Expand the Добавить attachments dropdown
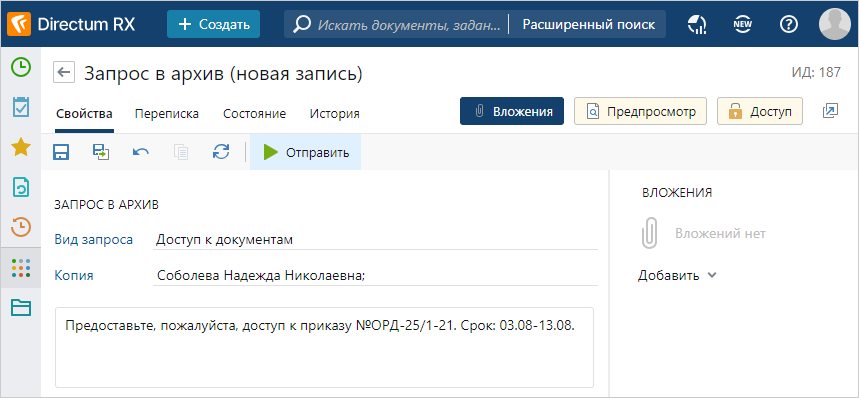The height and width of the screenshot is (398, 859). pos(677,275)
